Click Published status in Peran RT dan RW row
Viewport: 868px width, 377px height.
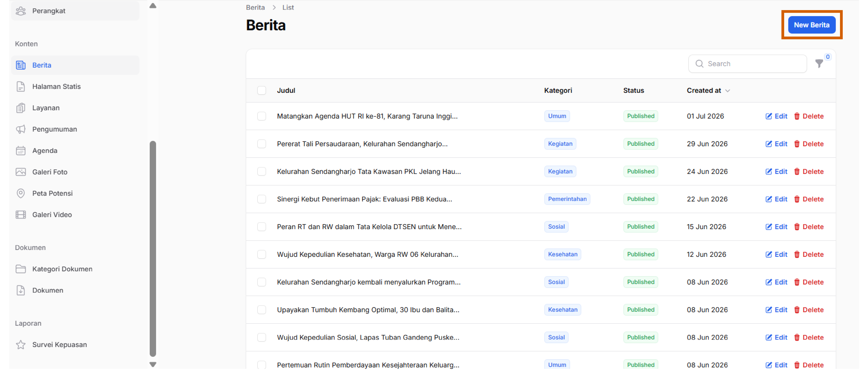(x=641, y=227)
